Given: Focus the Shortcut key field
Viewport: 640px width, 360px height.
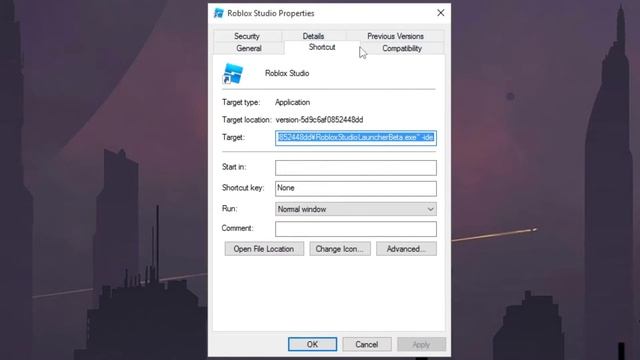Looking at the screenshot, I should [x=356, y=188].
